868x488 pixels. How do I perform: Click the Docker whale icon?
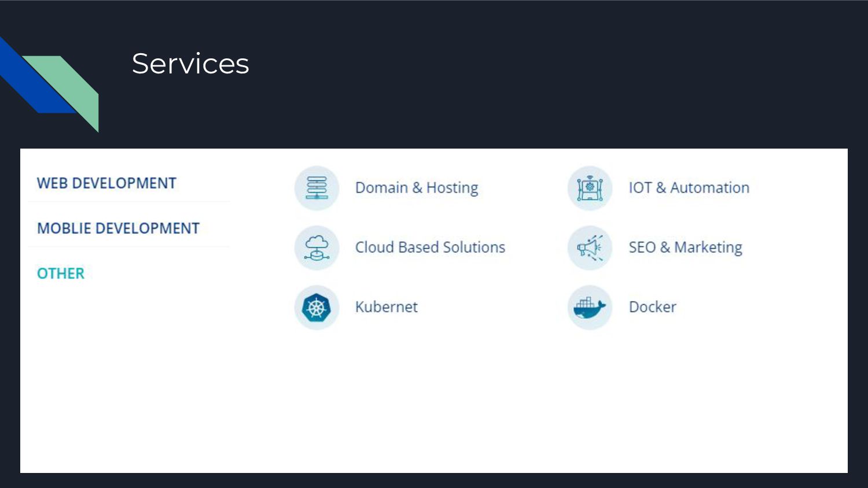590,307
